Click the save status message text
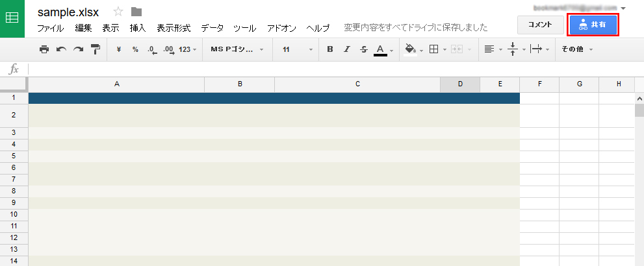Viewport: 644px width, 266px height. (416, 28)
